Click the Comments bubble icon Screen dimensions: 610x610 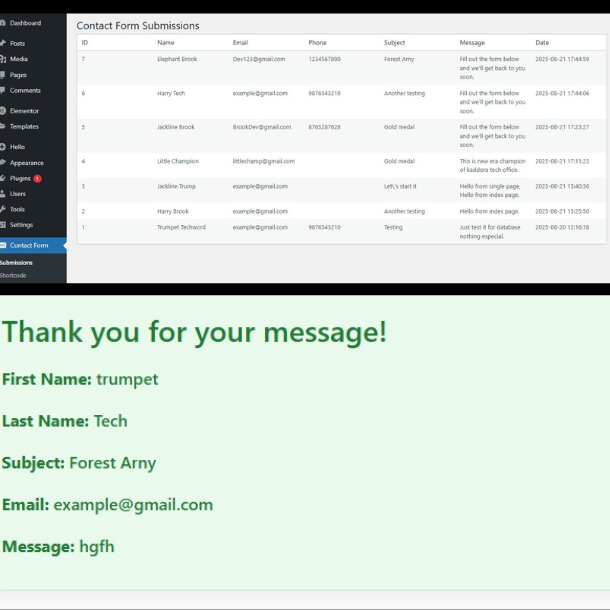click(4, 91)
